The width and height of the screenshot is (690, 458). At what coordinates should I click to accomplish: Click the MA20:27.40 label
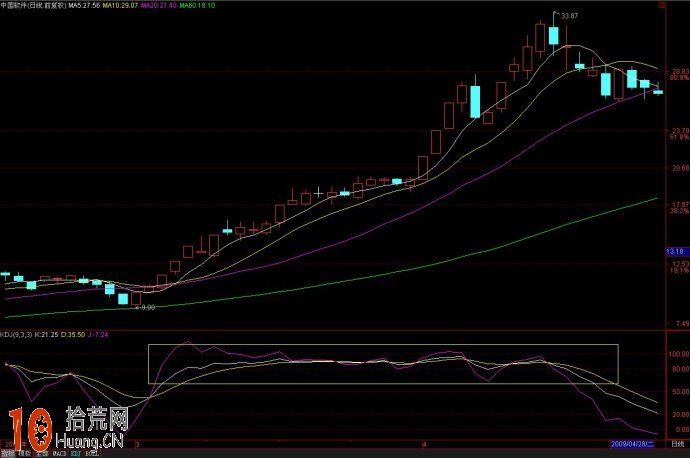(159, 5)
